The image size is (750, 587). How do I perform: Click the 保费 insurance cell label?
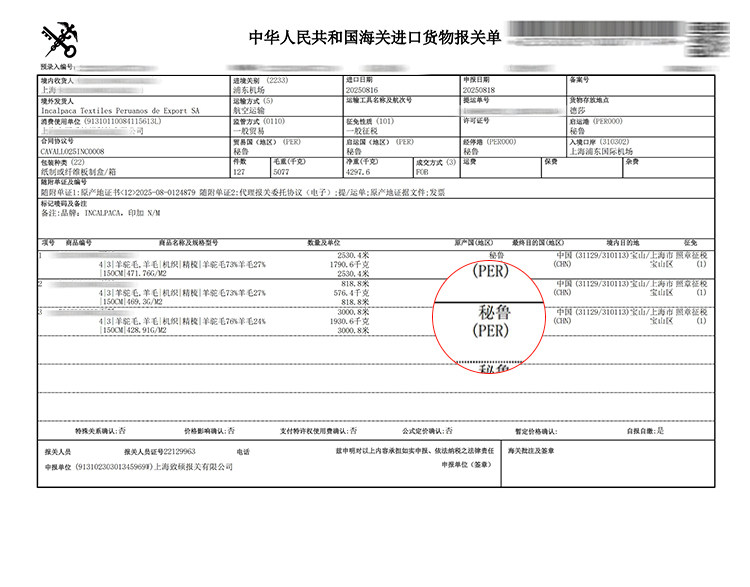tap(551, 162)
